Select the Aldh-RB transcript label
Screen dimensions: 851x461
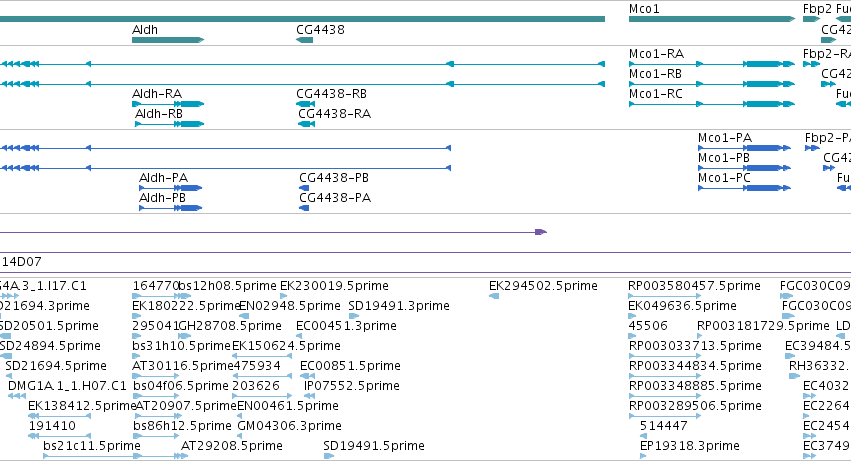tap(158, 114)
